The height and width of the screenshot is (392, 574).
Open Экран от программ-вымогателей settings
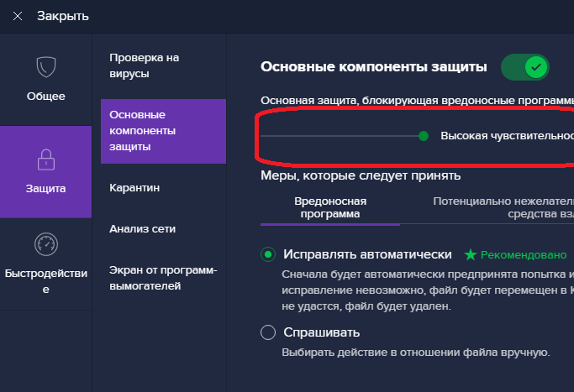(162, 278)
